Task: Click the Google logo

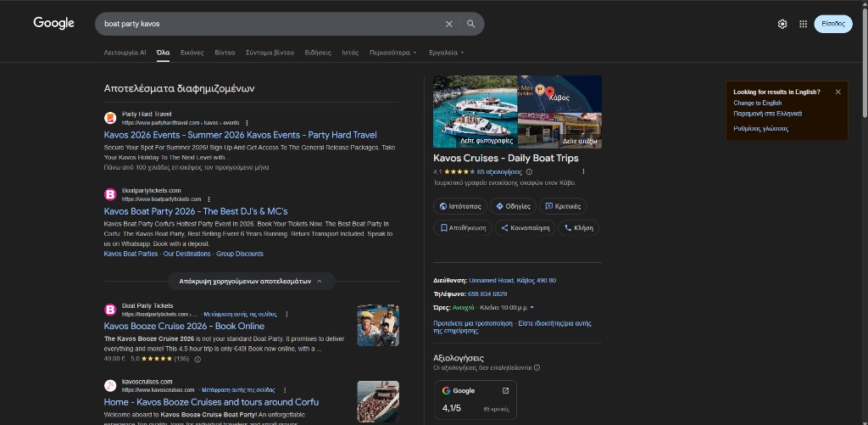Action: (x=53, y=23)
